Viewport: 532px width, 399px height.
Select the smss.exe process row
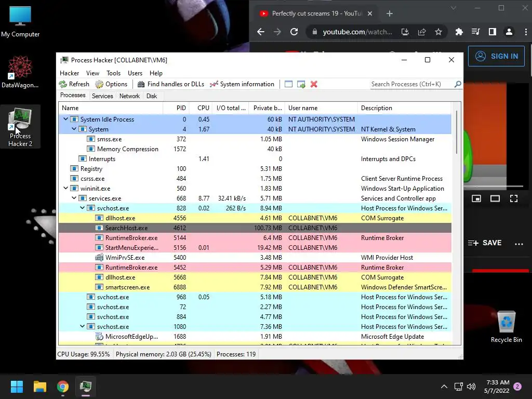tap(255, 139)
